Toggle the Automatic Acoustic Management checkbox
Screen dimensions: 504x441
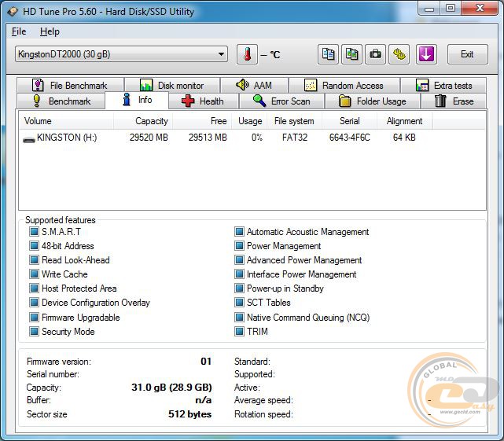[239, 231]
